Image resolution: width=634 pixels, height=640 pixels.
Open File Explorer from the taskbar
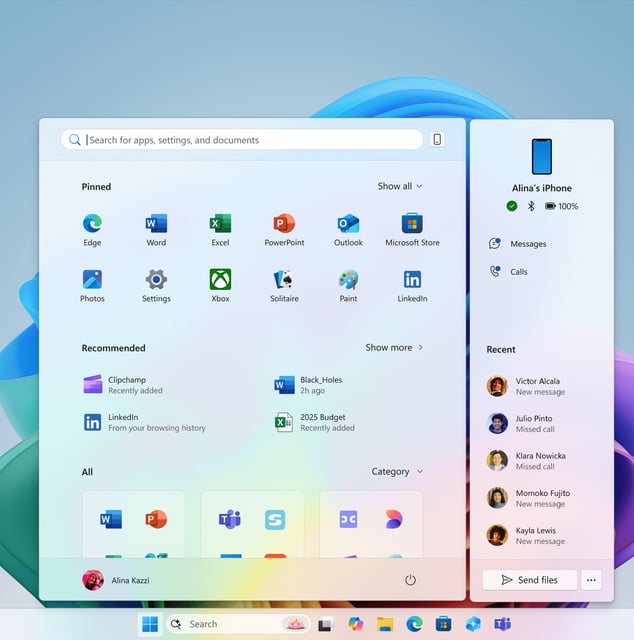(x=385, y=624)
